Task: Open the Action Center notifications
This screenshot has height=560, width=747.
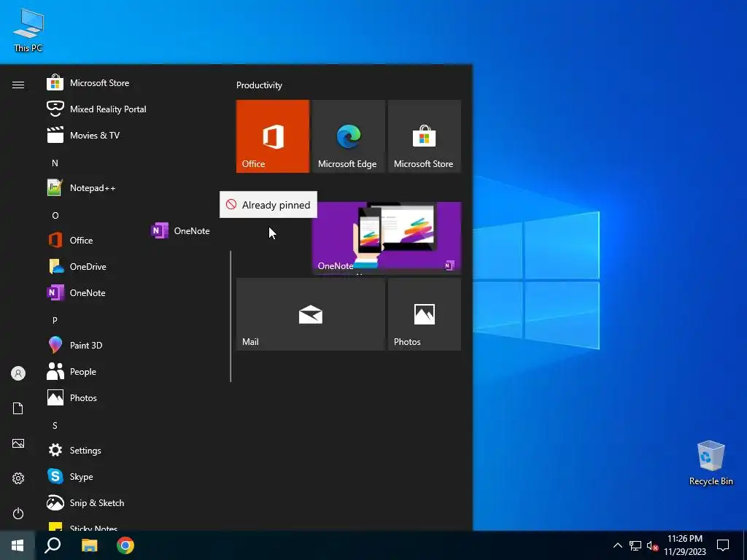Action: click(723, 545)
